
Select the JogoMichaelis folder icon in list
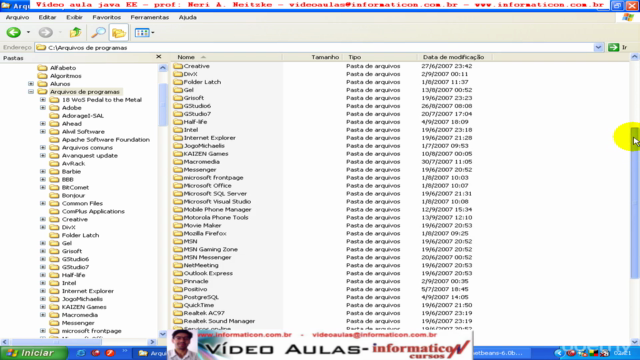[178, 146]
